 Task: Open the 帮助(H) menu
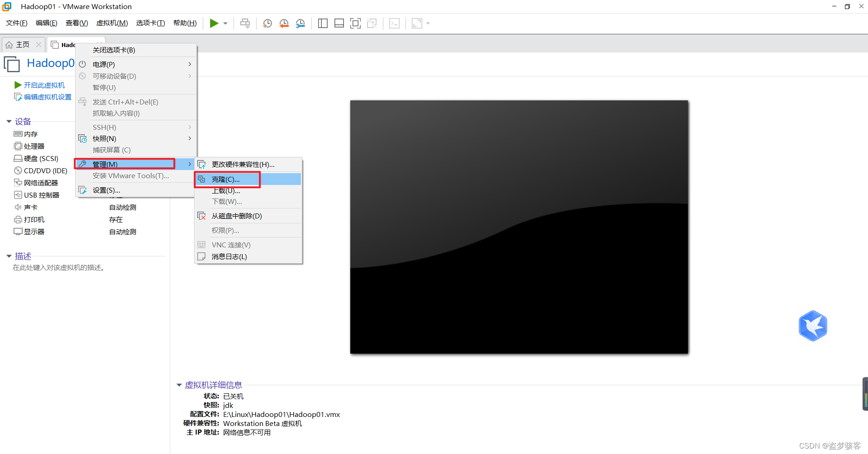(x=185, y=23)
